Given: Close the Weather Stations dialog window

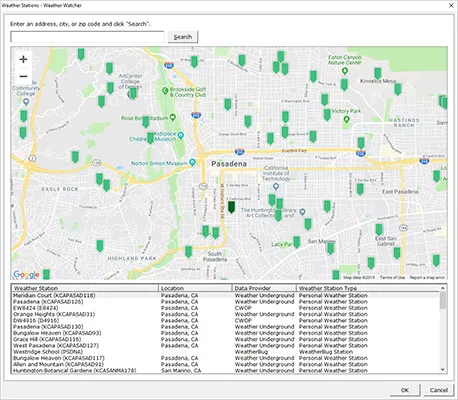Looking at the screenshot, I should tap(451, 5).
